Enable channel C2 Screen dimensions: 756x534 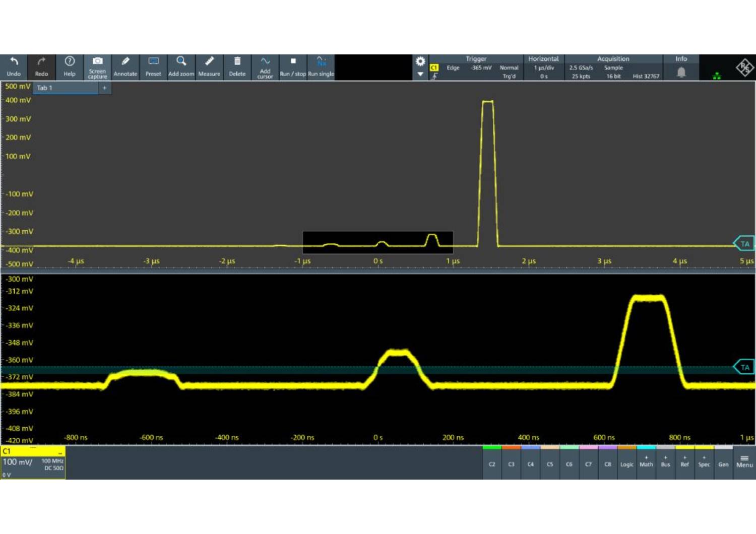tap(492, 464)
